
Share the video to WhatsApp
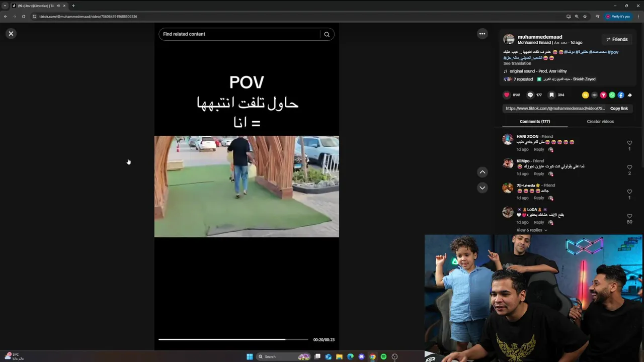[x=612, y=95]
